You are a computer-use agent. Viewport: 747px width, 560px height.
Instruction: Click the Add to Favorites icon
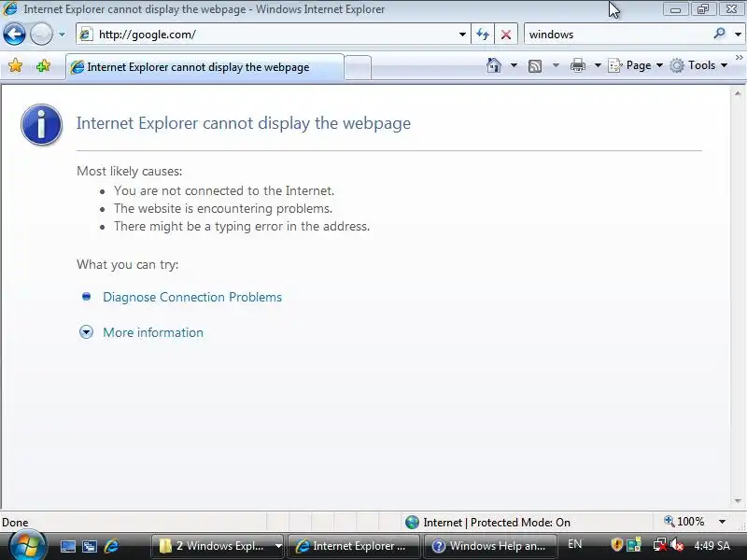tap(43, 65)
